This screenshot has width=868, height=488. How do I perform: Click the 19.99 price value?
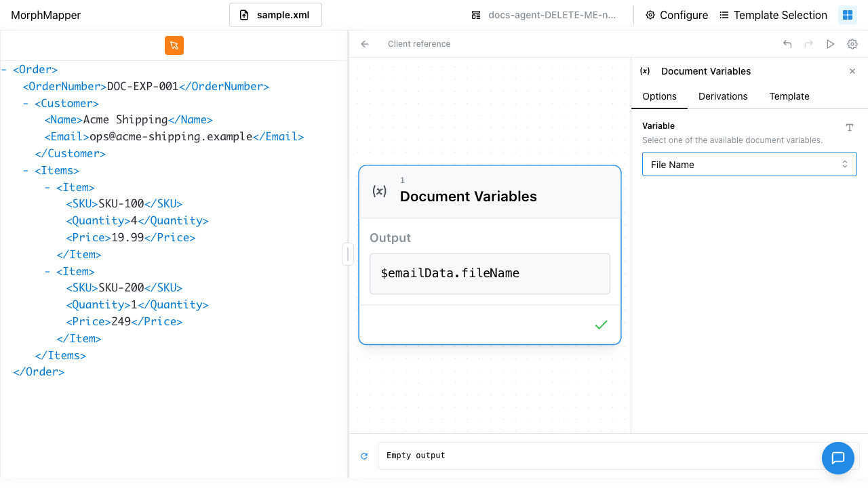127,238
